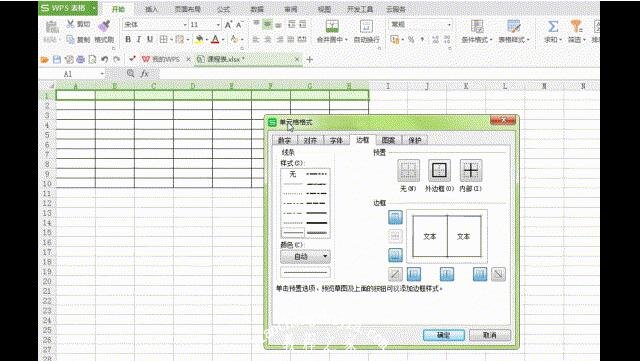Click the AutoSum sigma icon
The width and height of the screenshot is (641, 361).
click(553, 26)
